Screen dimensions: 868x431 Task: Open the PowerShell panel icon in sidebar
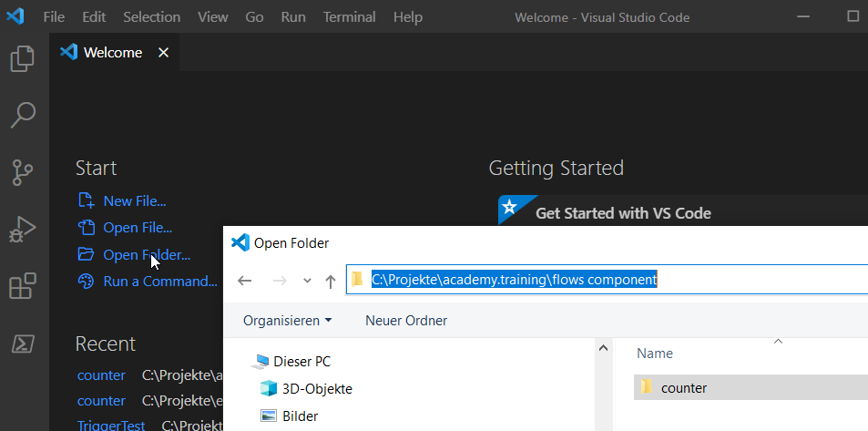tap(23, 344)
